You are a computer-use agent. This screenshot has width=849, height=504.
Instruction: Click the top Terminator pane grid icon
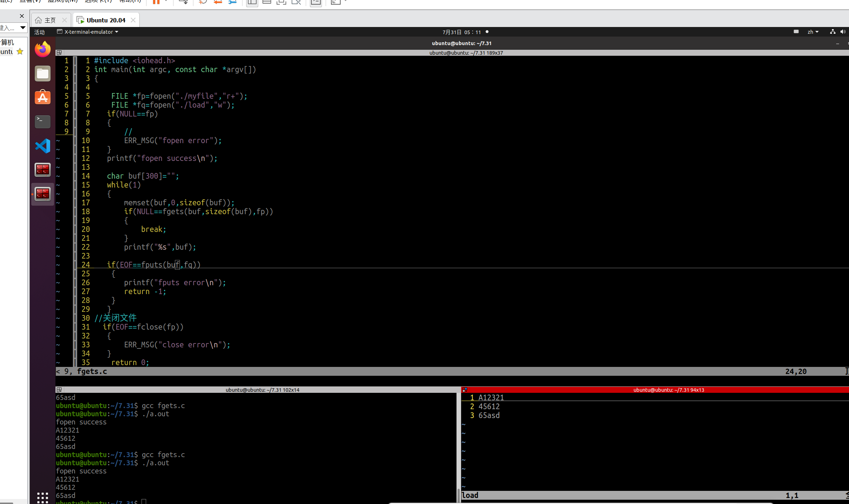tap(59, 53)
